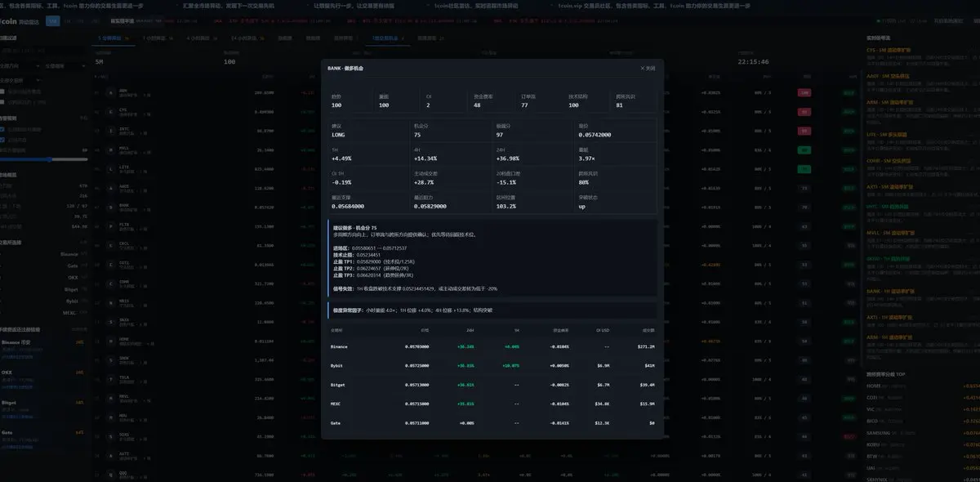Switch to the 4-hour anomaly tab
The width and height of the screenshot is (980, 482).
click(x=201, y=38)
